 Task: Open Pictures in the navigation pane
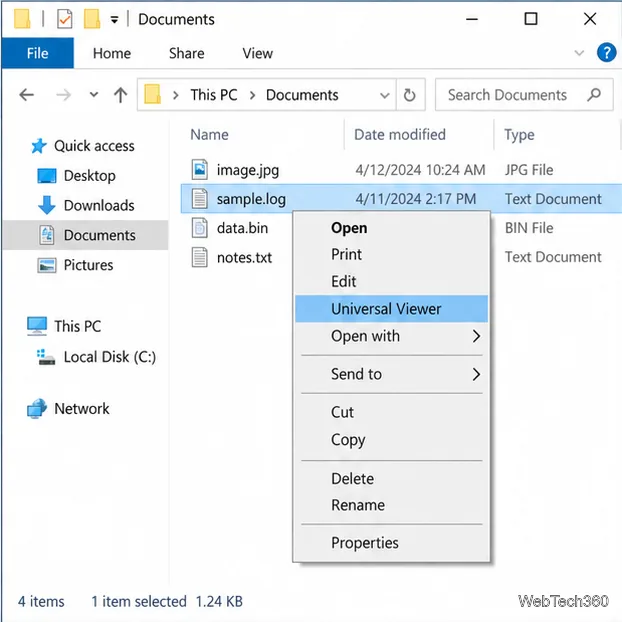[x=88, y=265]
